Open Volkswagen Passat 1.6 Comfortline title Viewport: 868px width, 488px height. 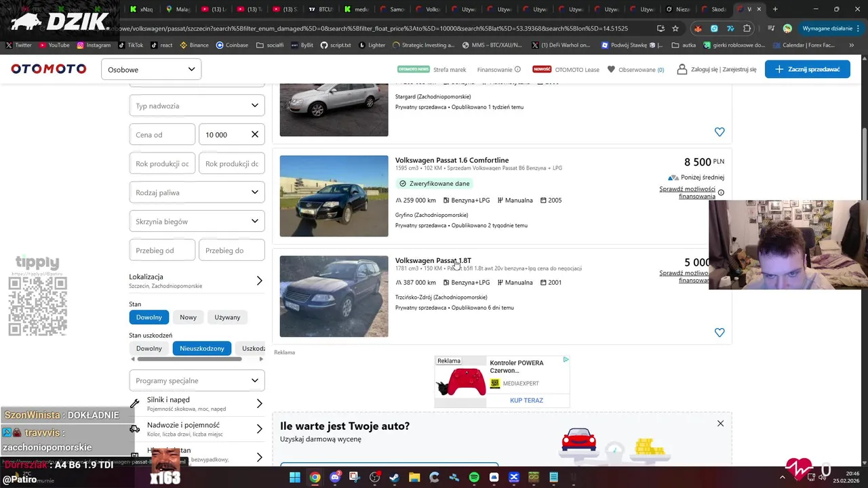pos(452,160)
